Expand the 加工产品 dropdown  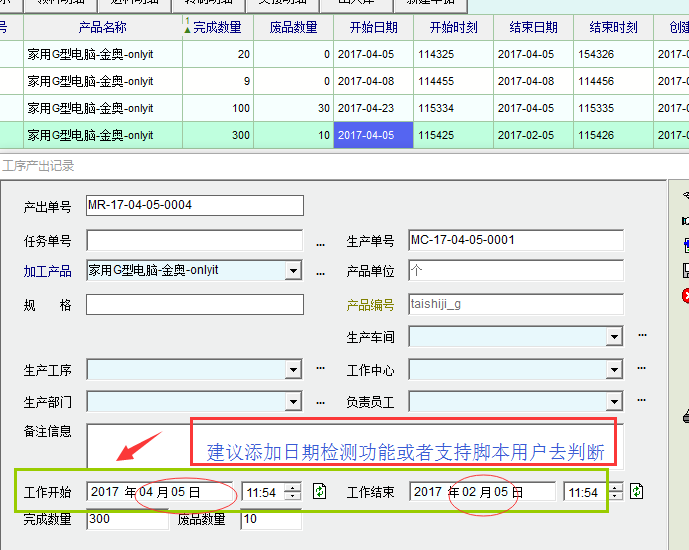293,270
